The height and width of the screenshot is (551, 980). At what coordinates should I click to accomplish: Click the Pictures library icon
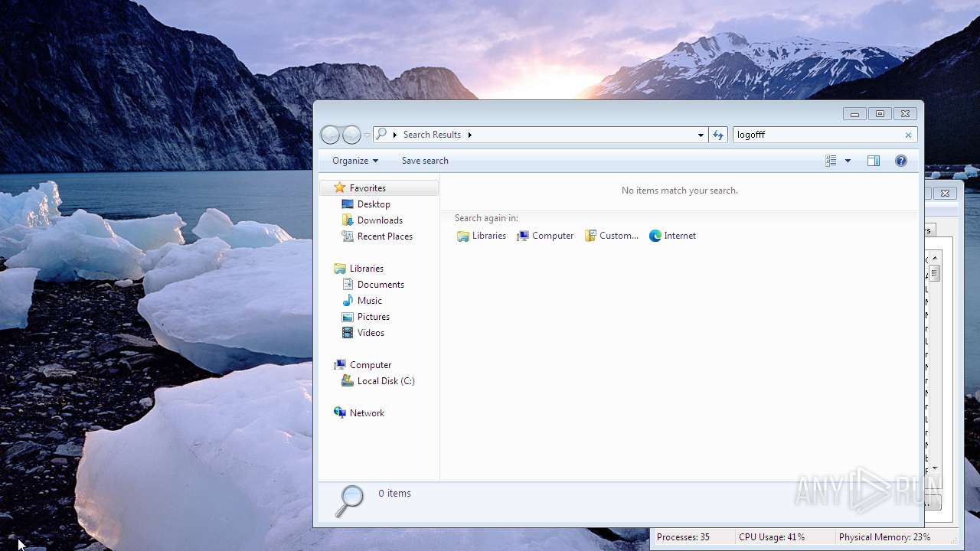click(x=348, y=317)
